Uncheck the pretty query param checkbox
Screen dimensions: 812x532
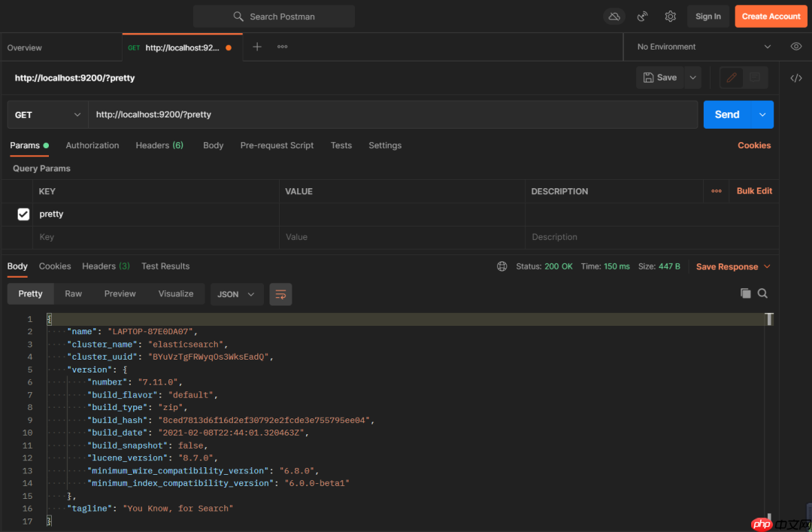(x=23, y=214)
